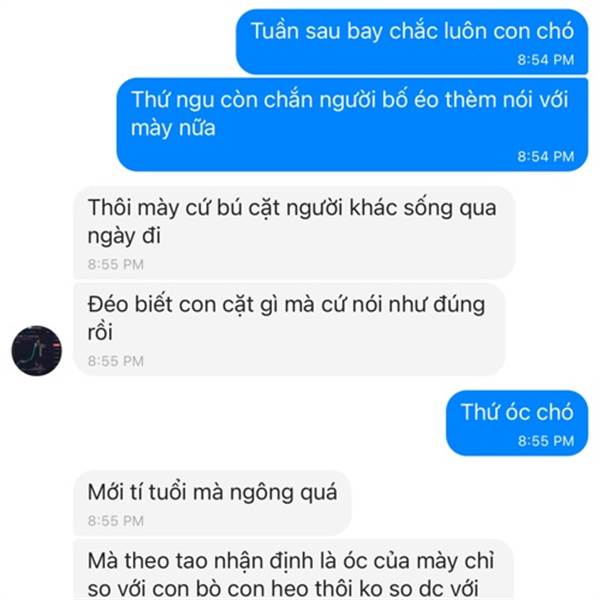Click the word 'rồi' in the second gray bubble

(100, 332)
